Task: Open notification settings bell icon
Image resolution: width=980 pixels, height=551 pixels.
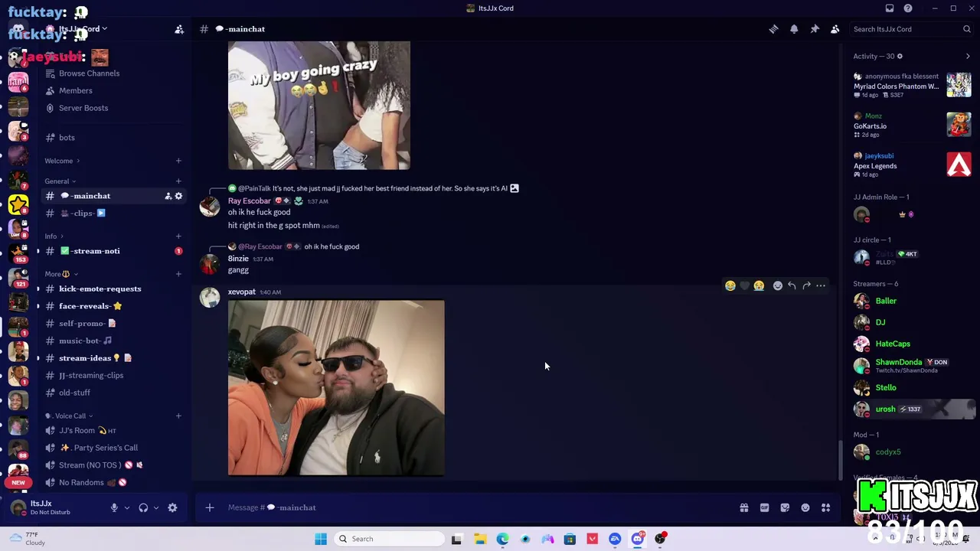Action: click(x=794, y=29)
